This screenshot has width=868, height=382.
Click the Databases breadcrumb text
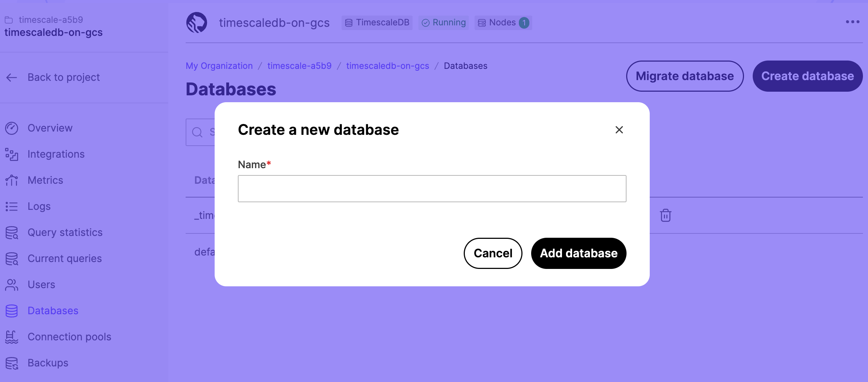point(466,66)
